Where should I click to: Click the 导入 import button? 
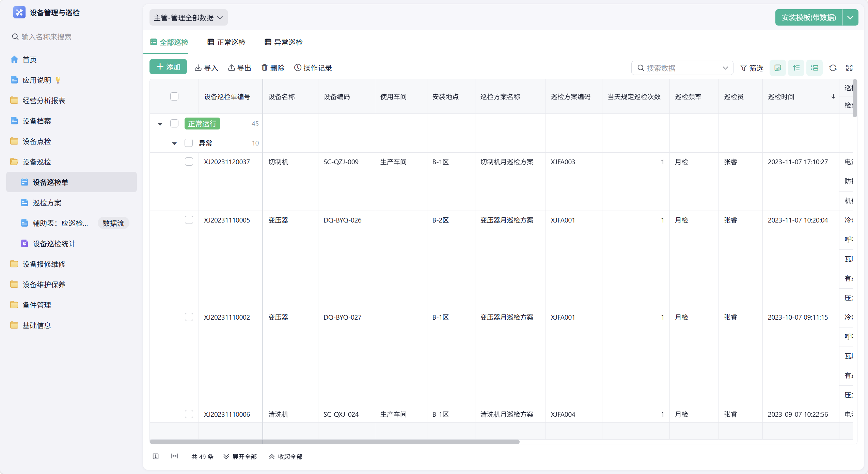(206, 68)
